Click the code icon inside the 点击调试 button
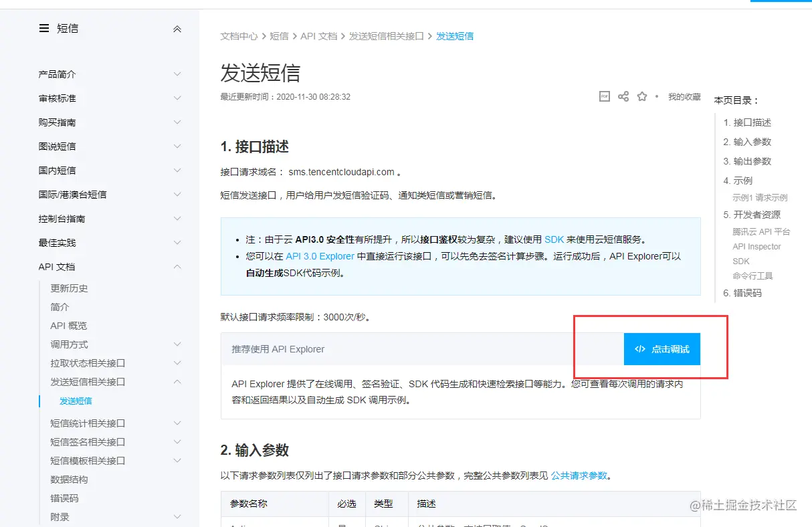 tap(641, 348)
